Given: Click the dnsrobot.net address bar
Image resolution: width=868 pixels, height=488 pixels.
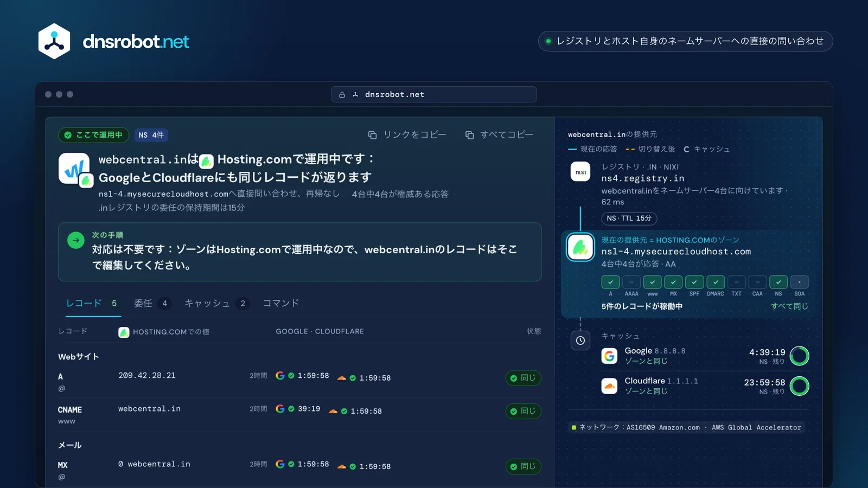Looking at the screenshot, I should [x=434, y=94].
